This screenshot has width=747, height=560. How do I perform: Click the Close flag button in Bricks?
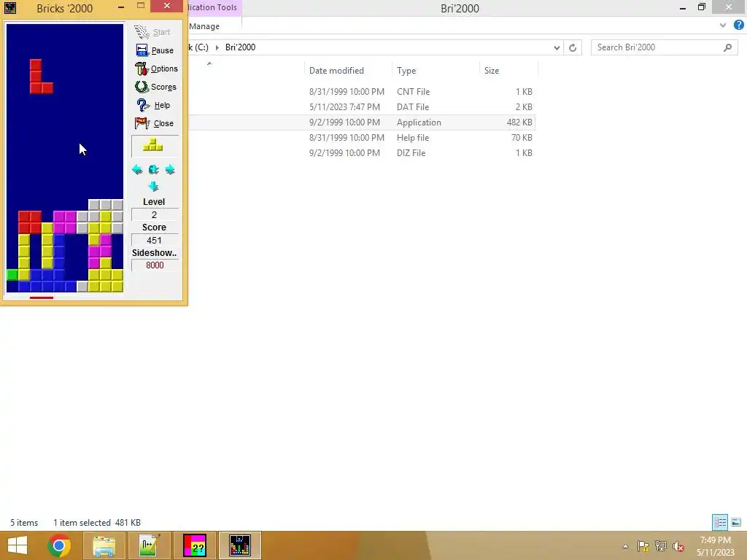(x=155, y=123)
